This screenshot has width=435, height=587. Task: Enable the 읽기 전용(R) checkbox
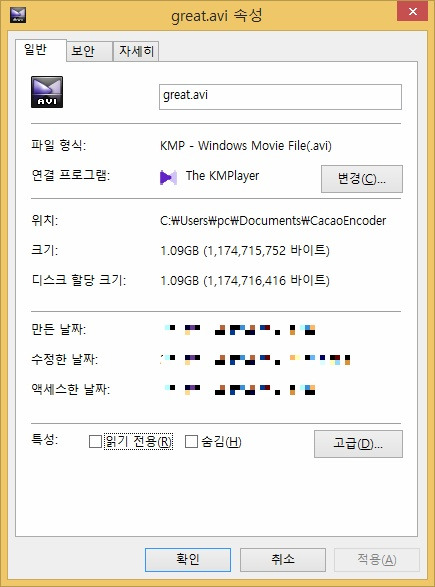coord(95,441)
